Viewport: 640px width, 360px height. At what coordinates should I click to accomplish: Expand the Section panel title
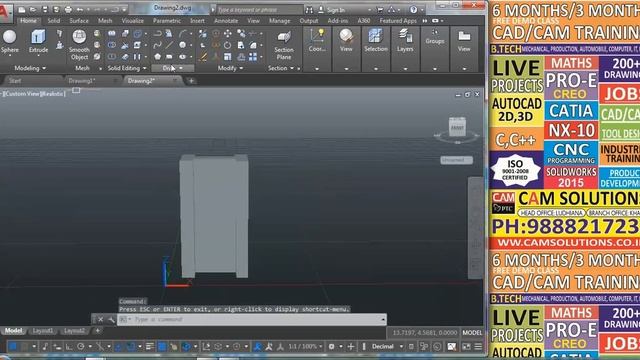tap(281, 68)
